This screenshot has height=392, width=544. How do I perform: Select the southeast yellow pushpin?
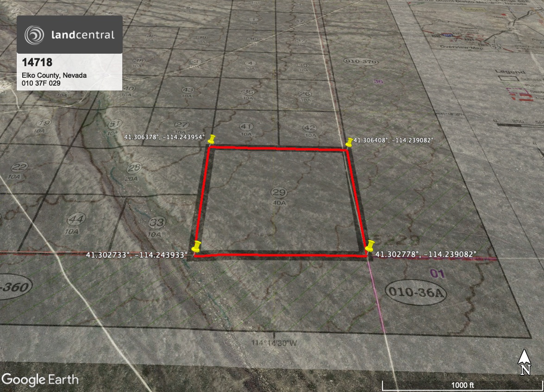point(369,245)
